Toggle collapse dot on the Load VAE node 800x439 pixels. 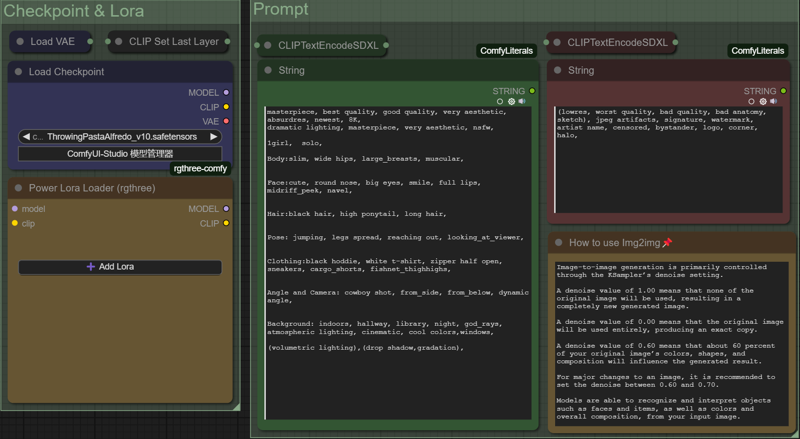19,42
